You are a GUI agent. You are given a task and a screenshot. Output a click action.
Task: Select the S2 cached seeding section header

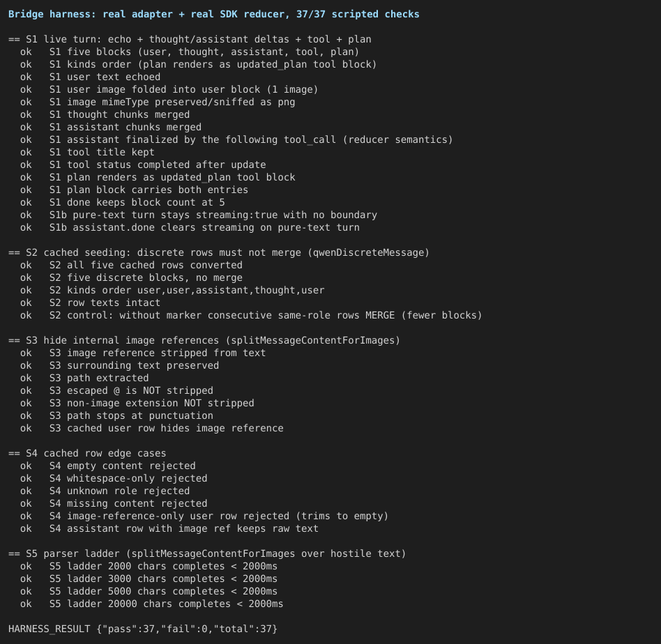tap(219, 252)
